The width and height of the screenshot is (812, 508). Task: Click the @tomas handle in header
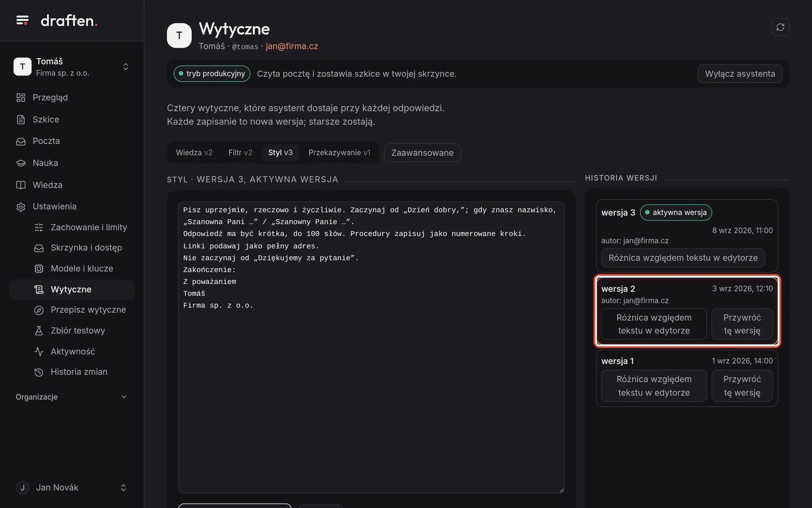coord(245,47)
